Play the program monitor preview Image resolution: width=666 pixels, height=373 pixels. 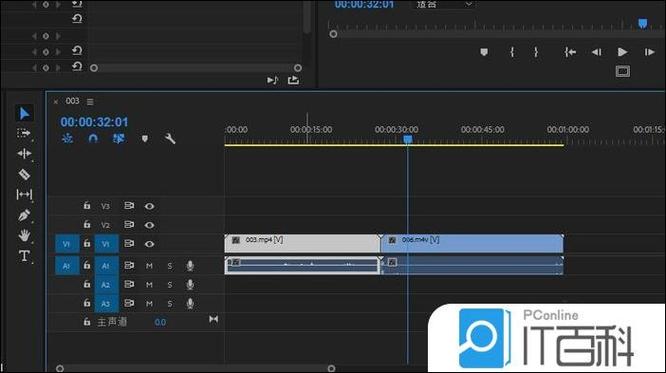click(x=622, y=52)
